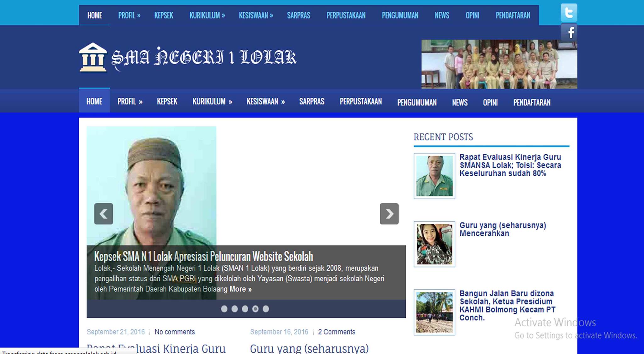Open thumbnail of man in green uniform
The width and height of the screenshot is (644, 354).
(x=434, y=176)
